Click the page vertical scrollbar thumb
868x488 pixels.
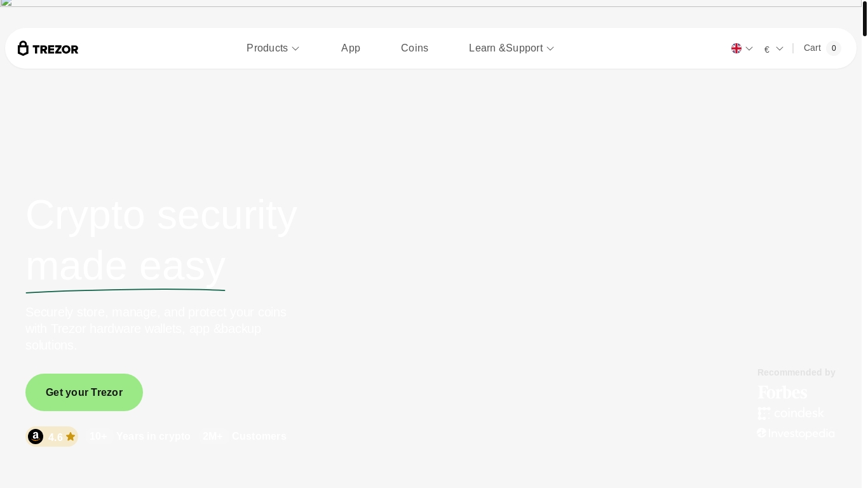tap(865, 18)
